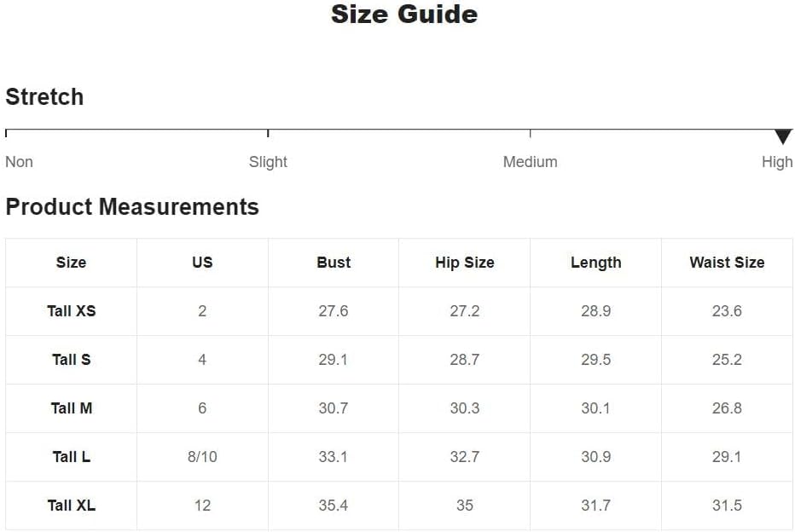Click the "Stretch" section heading
Viewport: 795px width, 532px height.
[44, 97]
